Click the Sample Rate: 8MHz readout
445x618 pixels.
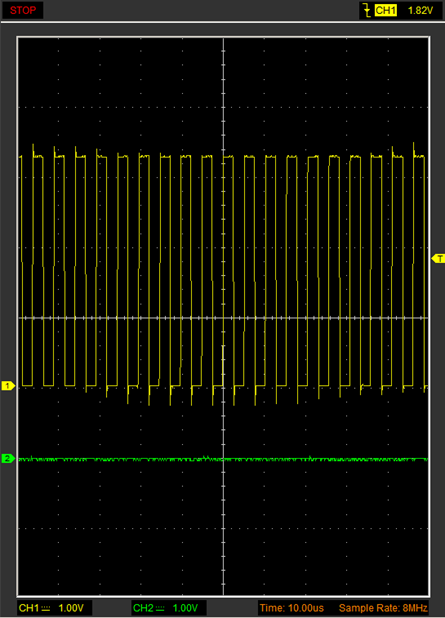click(384, 608)
